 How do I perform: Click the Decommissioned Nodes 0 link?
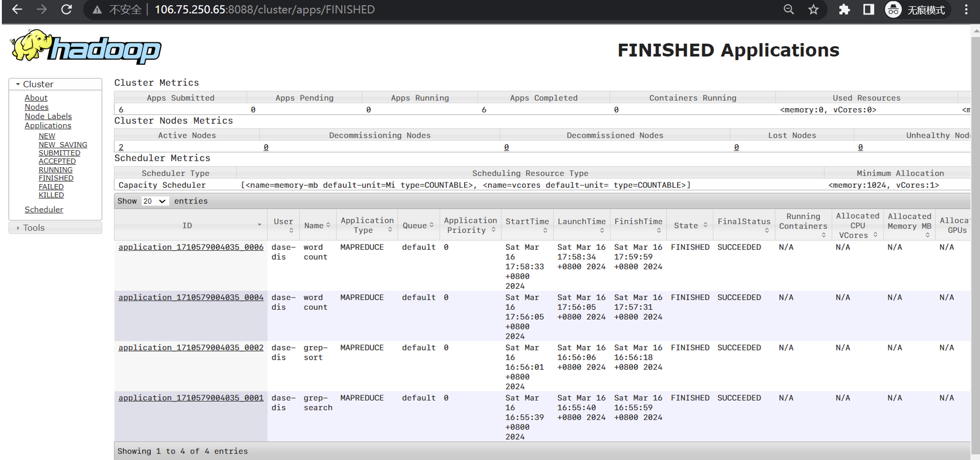pyautogui.click(x=506, y=147)
